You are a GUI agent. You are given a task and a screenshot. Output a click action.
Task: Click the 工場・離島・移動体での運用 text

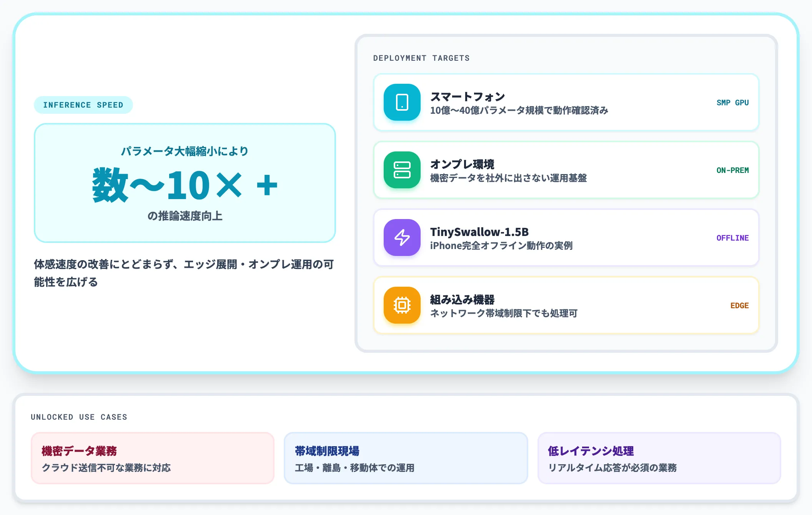pos(354,468)
